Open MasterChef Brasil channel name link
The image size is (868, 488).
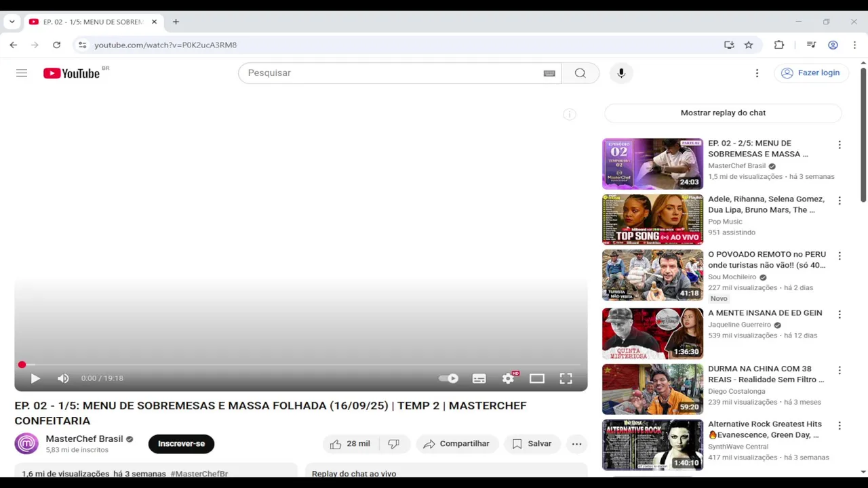(84, 439)
